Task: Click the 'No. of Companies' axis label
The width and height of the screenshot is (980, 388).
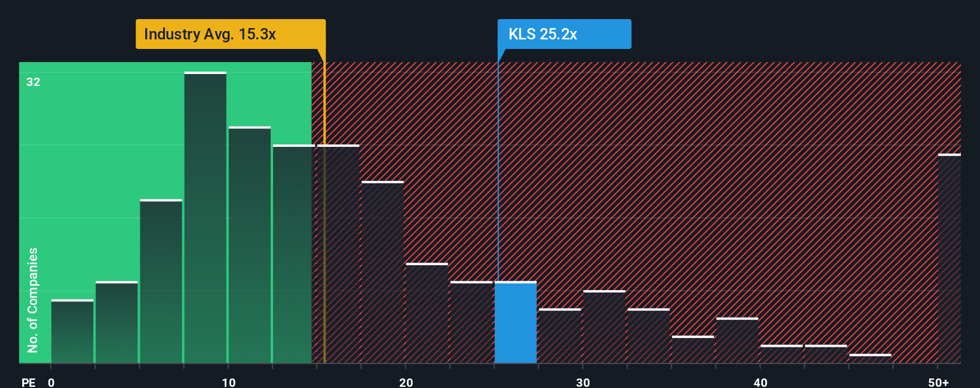Action: click(33, 300)
